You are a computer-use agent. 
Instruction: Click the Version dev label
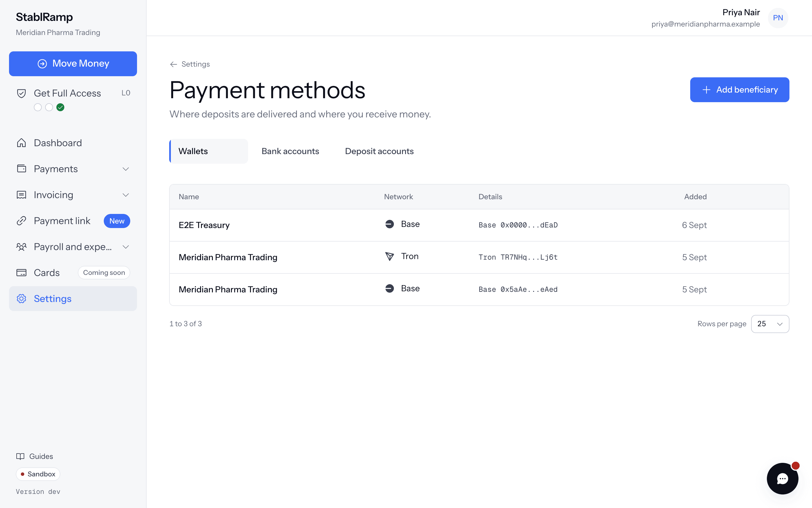[x=38, y=492]
